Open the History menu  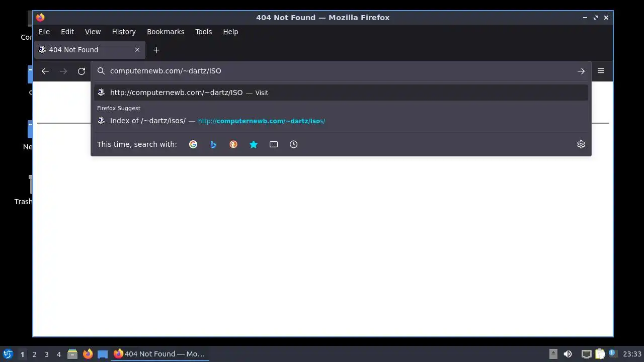(124, 32)
